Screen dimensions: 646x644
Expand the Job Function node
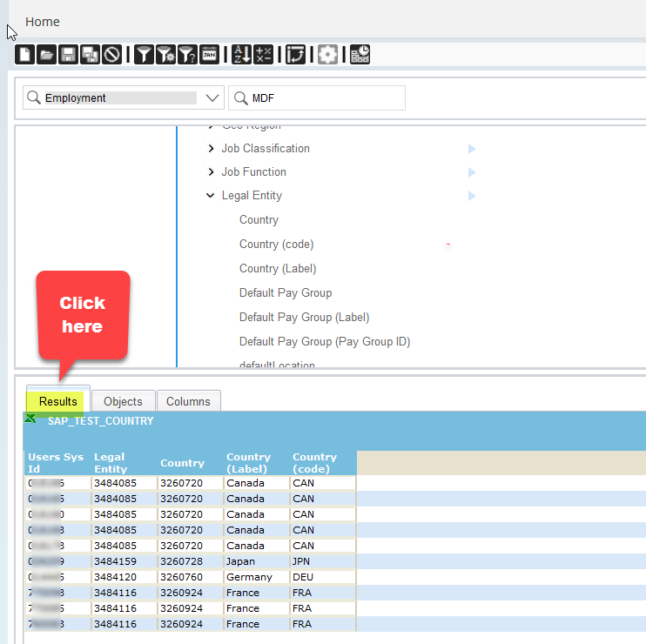pyautogui.click(x=211, y=171)
